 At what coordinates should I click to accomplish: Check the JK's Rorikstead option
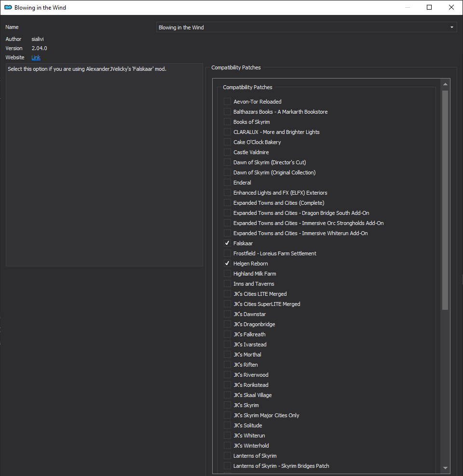coord(227,385)
